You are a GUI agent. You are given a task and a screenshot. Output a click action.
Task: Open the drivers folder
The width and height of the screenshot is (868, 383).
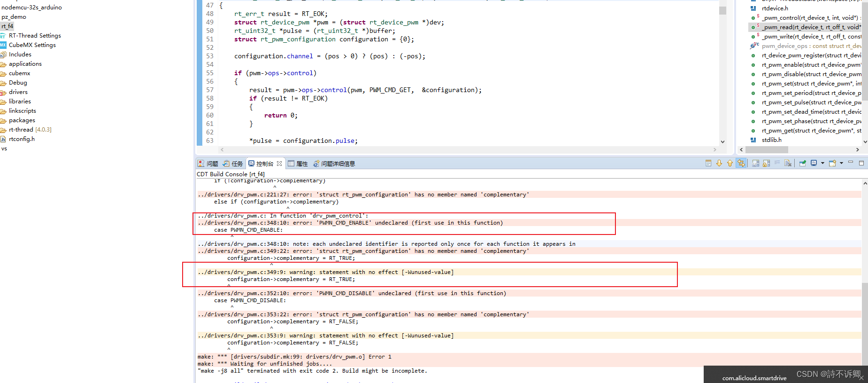pos(18,92)
